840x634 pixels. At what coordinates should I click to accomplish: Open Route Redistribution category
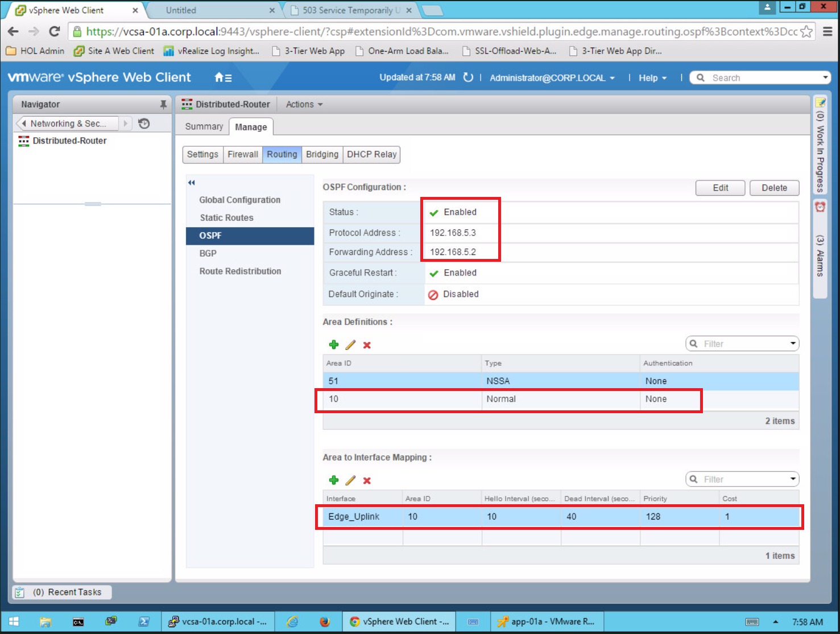tap(240, 271)
